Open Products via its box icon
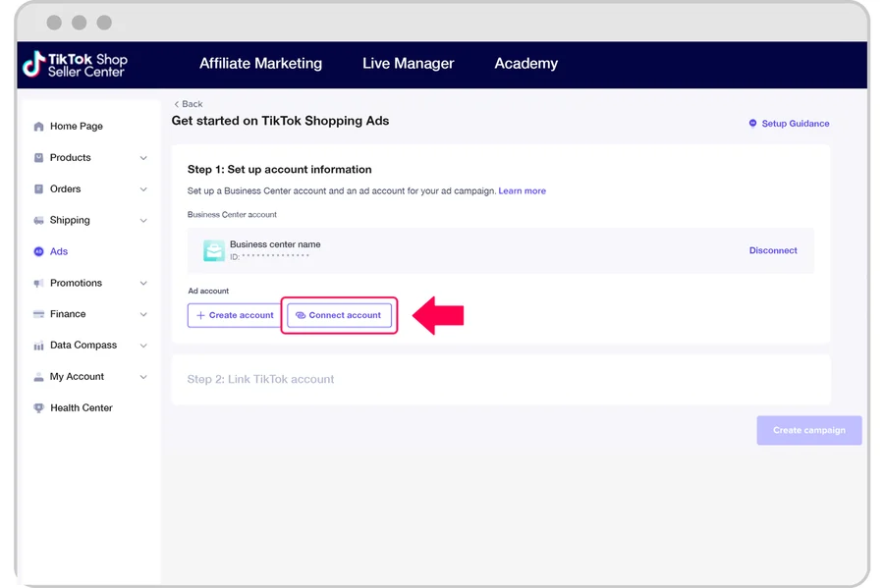Screen dimensions: 884x588 point(37,157)
